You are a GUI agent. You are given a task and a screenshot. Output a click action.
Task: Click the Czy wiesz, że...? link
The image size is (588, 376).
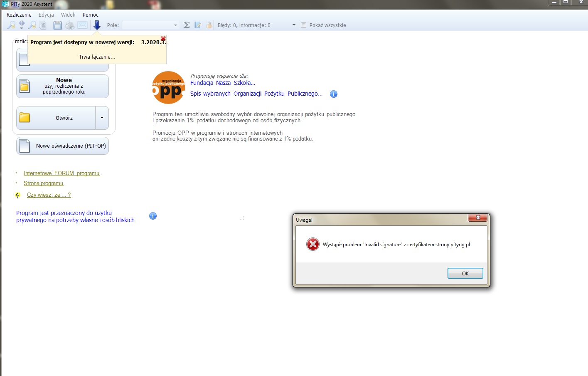(x=49, y=195)
